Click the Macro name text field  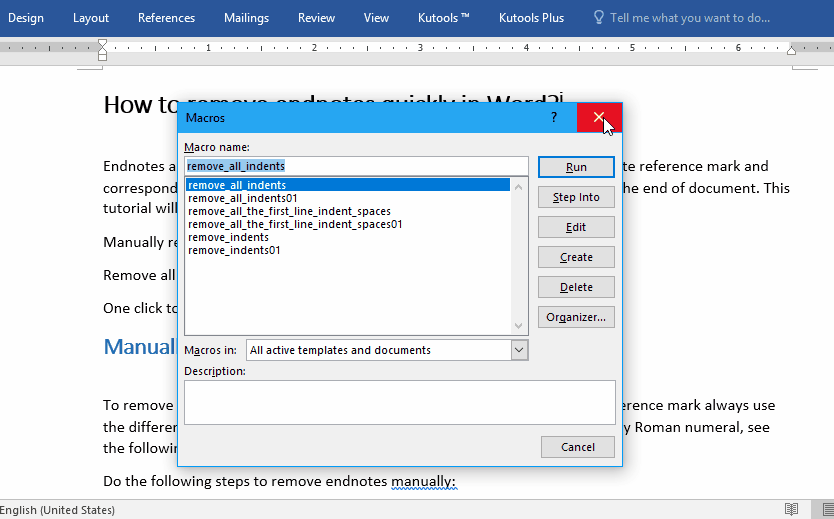[x=356, y=166]
